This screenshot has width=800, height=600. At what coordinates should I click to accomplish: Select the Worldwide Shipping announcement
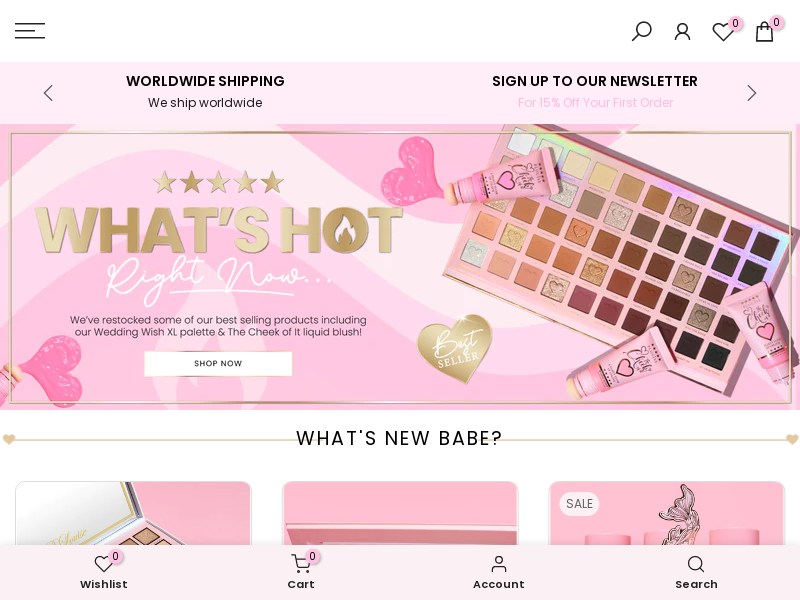point(205,92)
